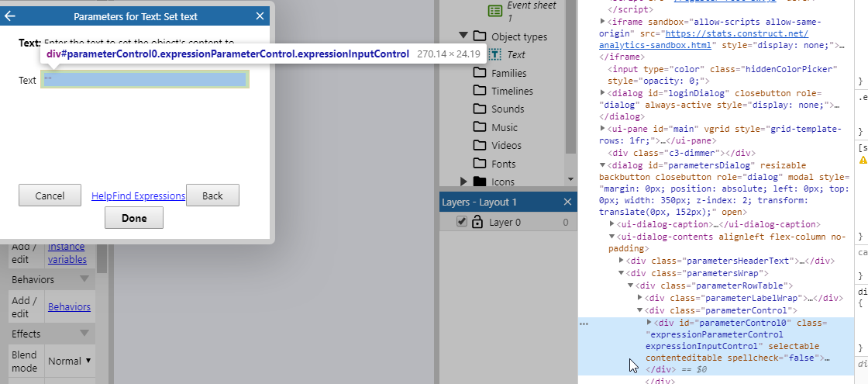The height and width of the screenshot is (384, 868).
Task: Select the Timelines label in project tree
Action: pos(512,91)
